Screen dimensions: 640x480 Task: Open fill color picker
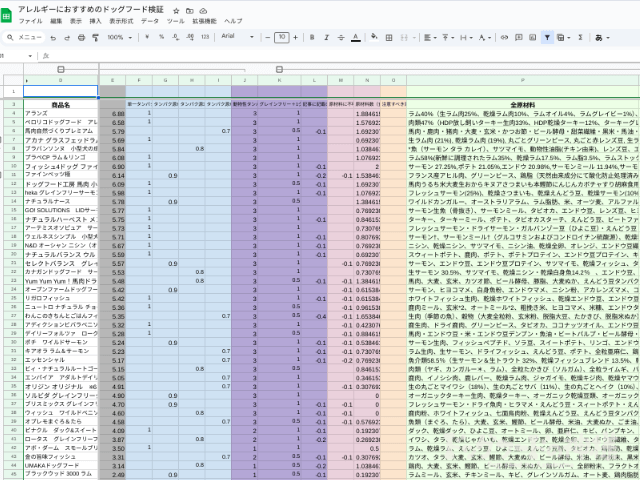(374, 37)
